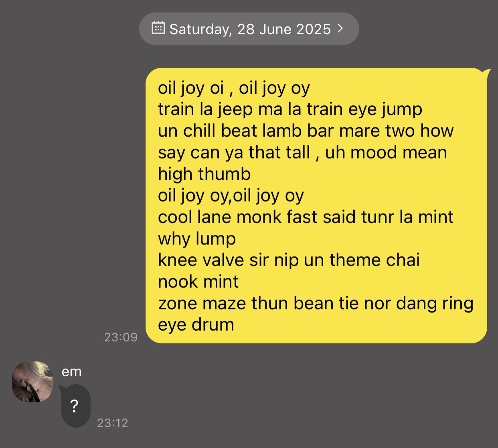This screenshot has width=498, height=448.
Task: Open em's profile picture
Action: (x=32, y=381)
